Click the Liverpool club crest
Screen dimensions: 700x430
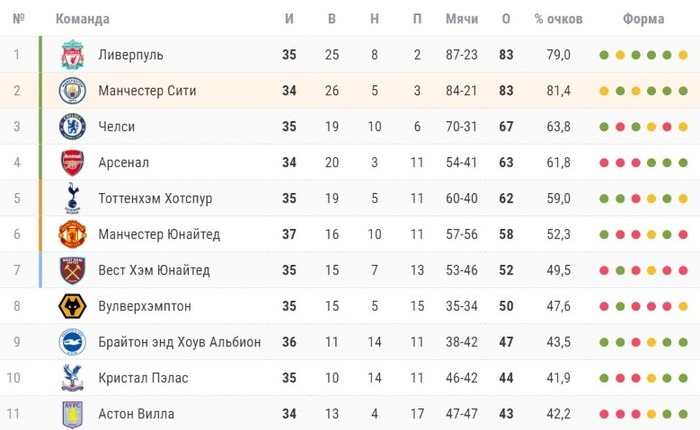pos(72,54)
